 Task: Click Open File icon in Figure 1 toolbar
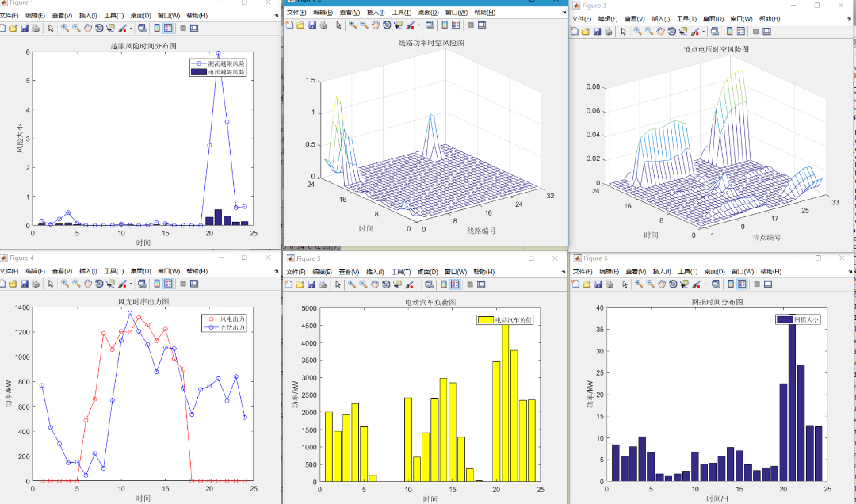coord(13,28)
